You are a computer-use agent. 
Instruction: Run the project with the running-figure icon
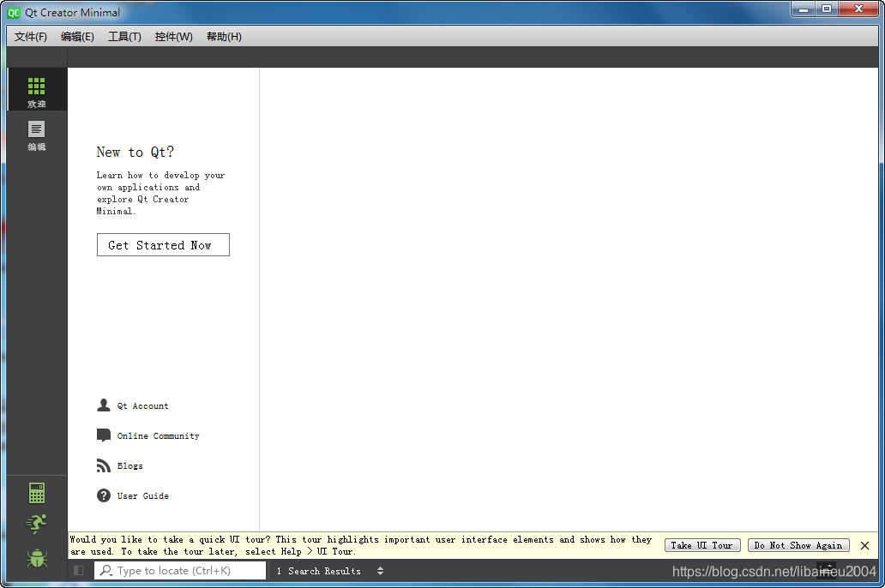point(36,524)
